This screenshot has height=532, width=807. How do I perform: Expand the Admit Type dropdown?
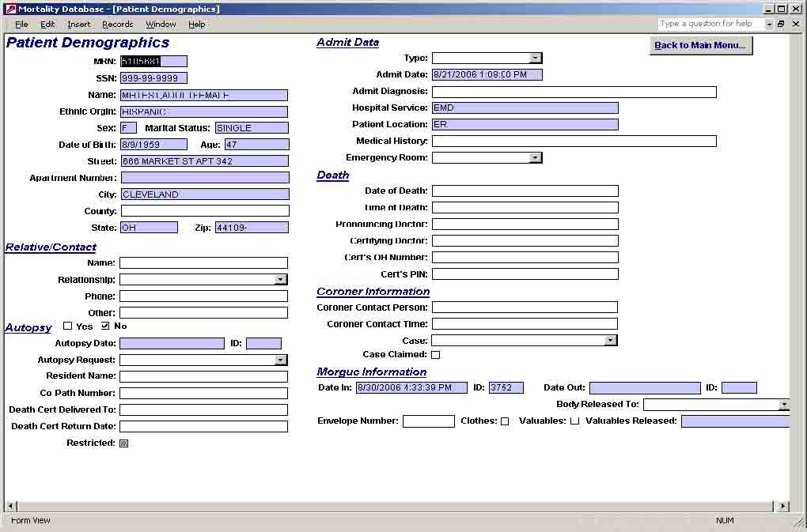(536, 58)
